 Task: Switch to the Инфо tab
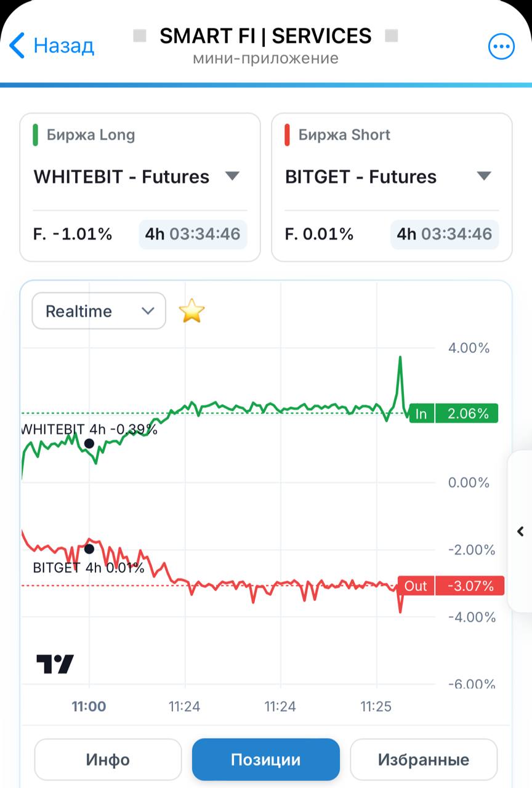click(x=108, y=760)
